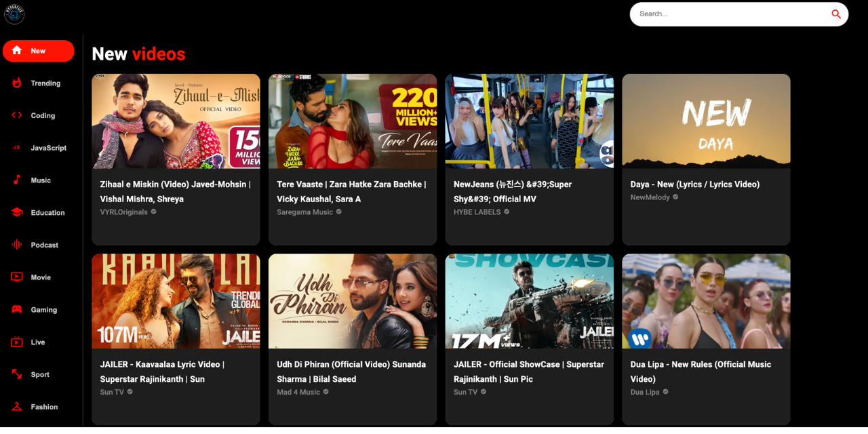Open the VYRLOriginals channel link
This screenshot has height=434, width=868.
[124, 212]
